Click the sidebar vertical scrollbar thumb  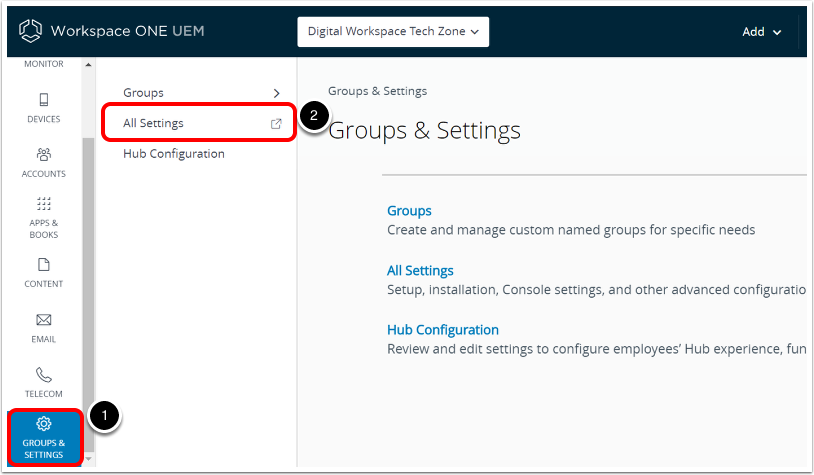88,295
